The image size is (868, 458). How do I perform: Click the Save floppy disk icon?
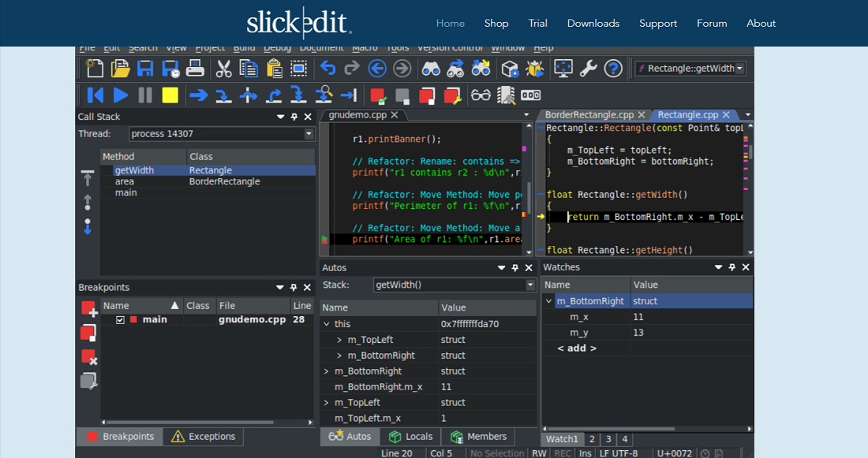(x=145, y=69)
